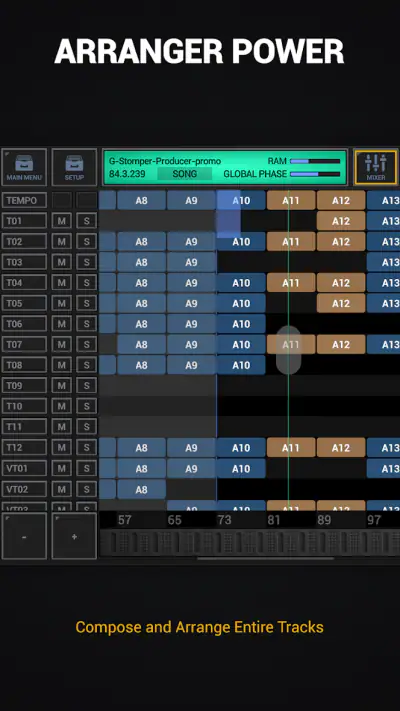Image resolution: width=400 pixels, height=711 pixels.
Task: Solo track VT01
Action: click(87, 468)
